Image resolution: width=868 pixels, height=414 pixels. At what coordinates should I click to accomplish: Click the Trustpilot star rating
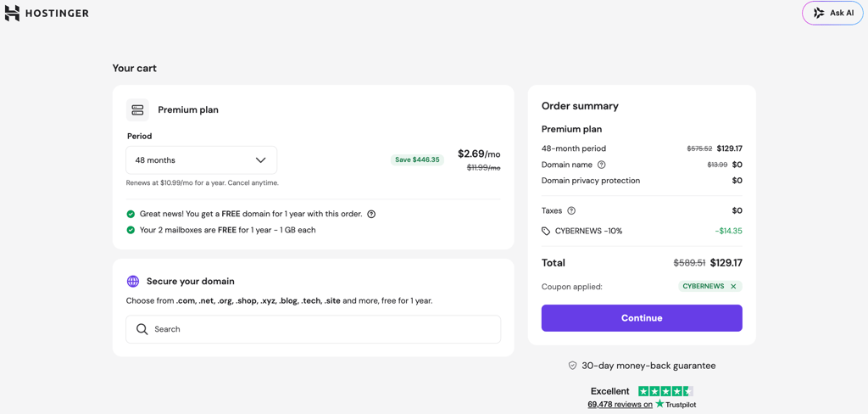[666, 391]
